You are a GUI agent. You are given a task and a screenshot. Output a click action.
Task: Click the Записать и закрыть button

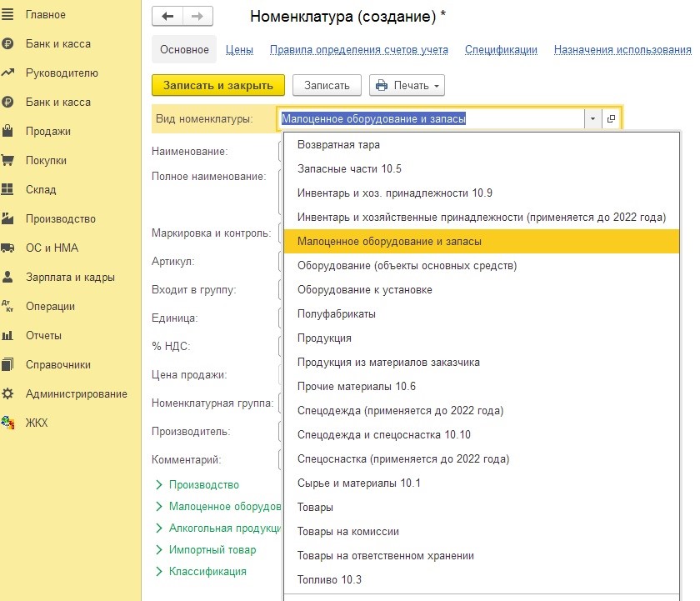tap(218, 85)
